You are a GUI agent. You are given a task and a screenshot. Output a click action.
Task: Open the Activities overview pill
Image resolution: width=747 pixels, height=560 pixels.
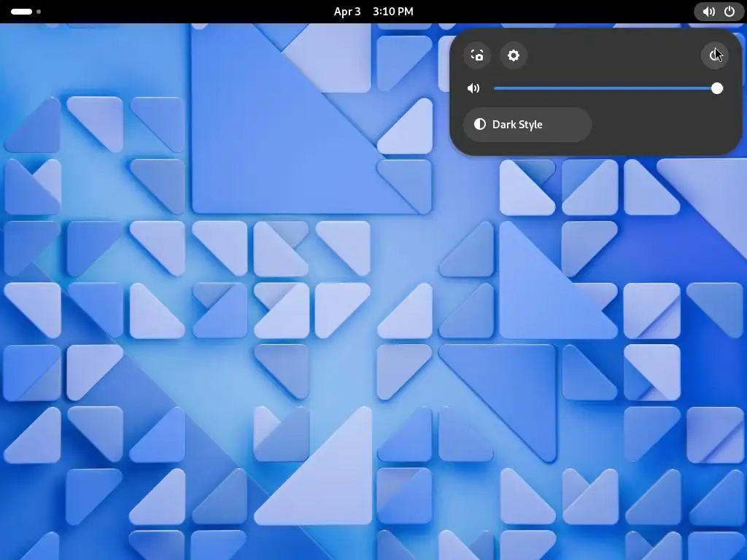tap(21, 12)
